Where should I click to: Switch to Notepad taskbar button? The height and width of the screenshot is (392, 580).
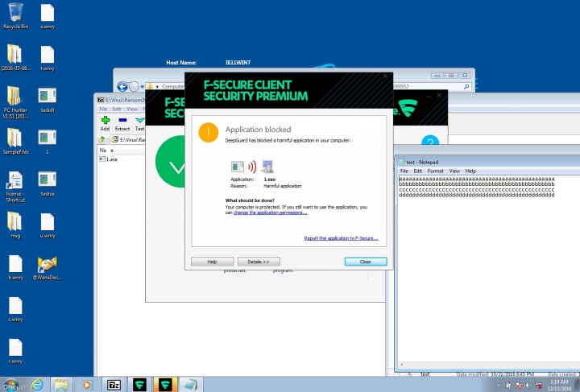(x=191, y=385)
